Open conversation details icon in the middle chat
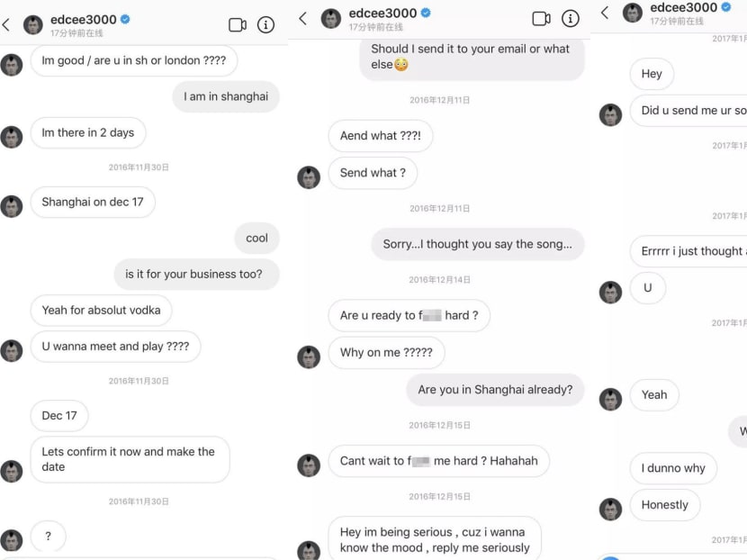The image size is (747, 560). tap(571, 19)
